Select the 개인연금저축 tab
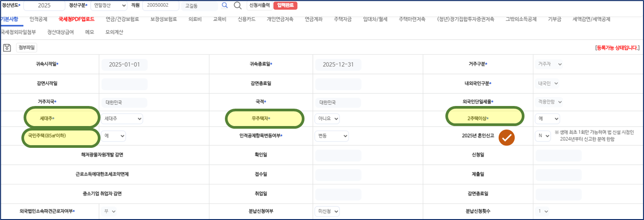The image size is (644, 220). 280,19
